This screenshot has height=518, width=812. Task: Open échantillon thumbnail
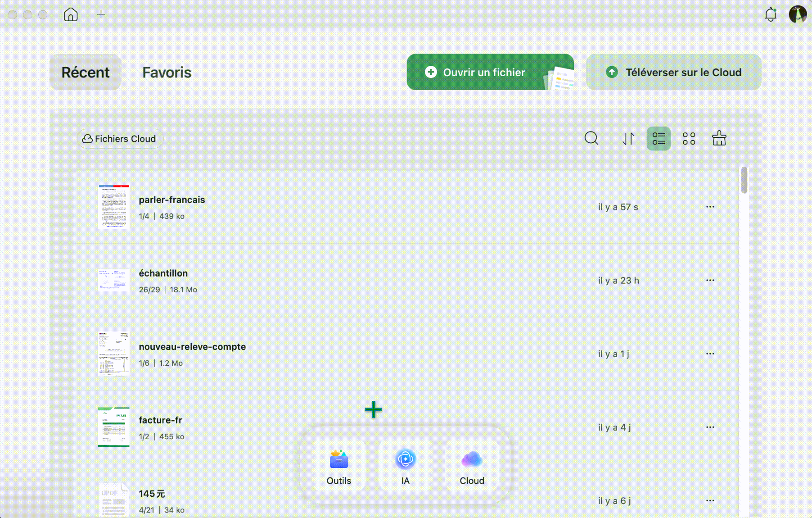(114, 280)
